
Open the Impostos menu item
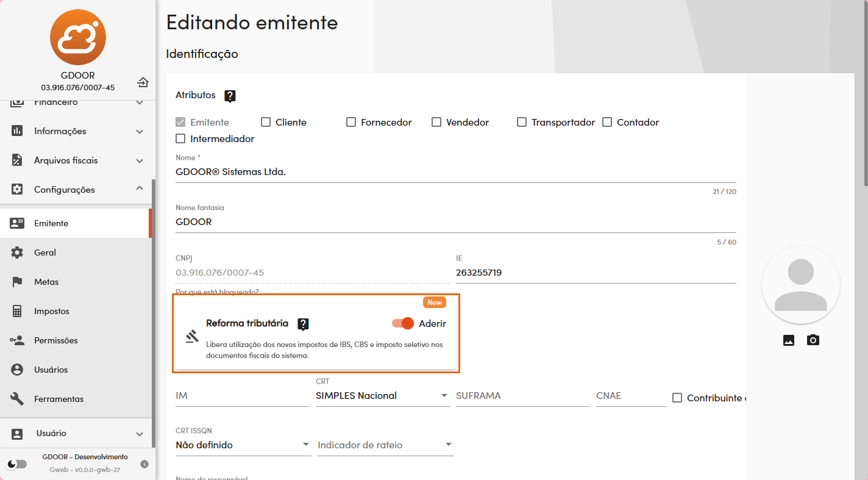[76, 311]
